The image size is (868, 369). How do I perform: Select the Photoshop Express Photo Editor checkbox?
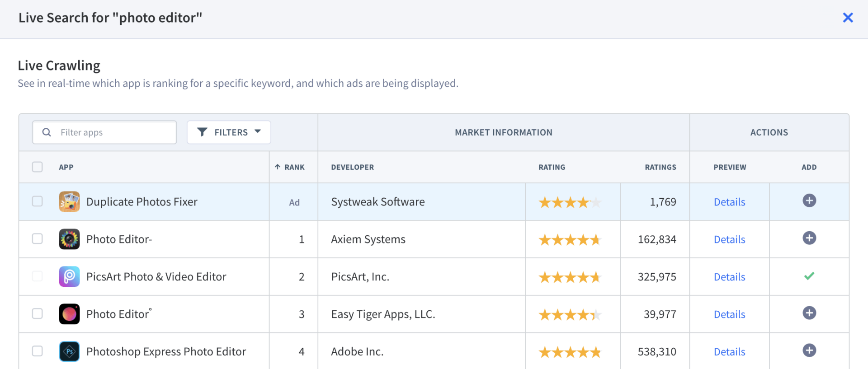[x=38, y=351]
